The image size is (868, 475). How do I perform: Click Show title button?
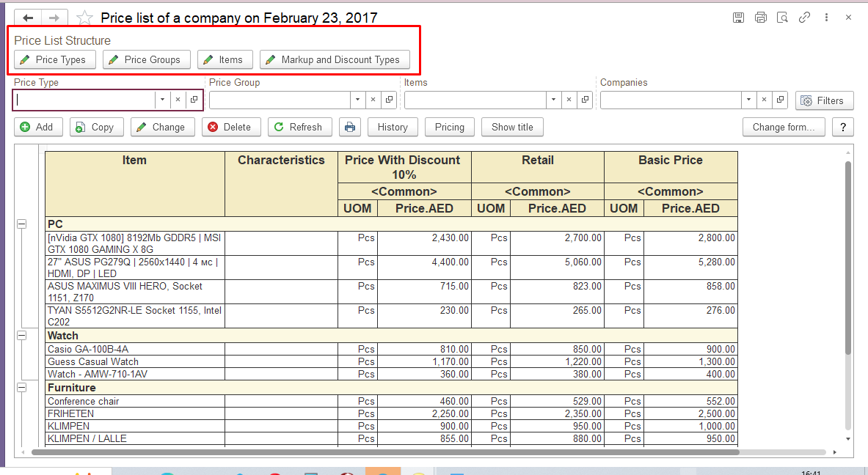(x=512, y=128)
